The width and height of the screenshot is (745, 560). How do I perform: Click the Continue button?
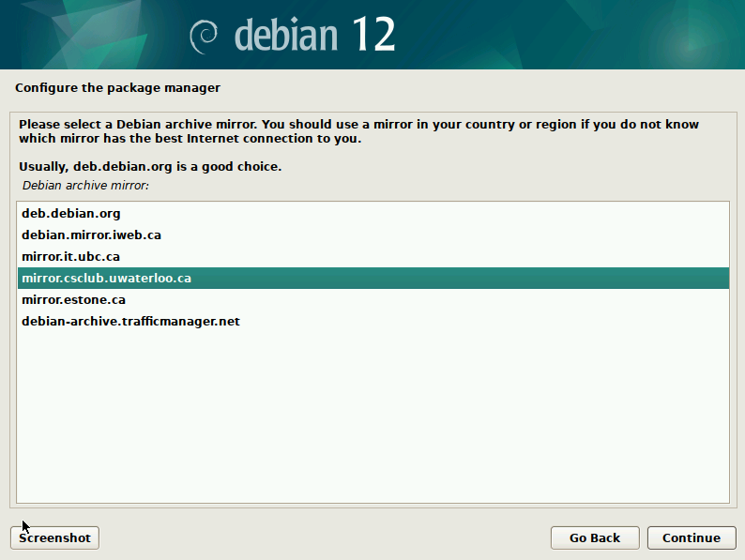692,537
